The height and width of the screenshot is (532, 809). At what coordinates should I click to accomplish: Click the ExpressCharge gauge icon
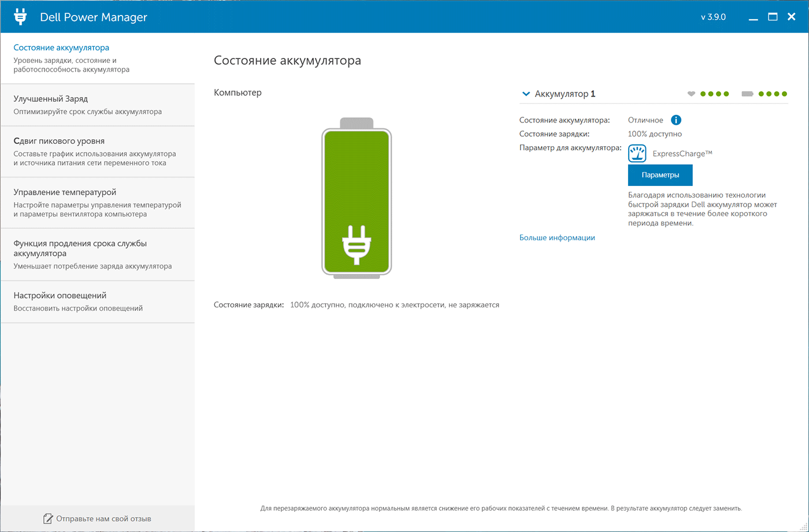point(637,154)
